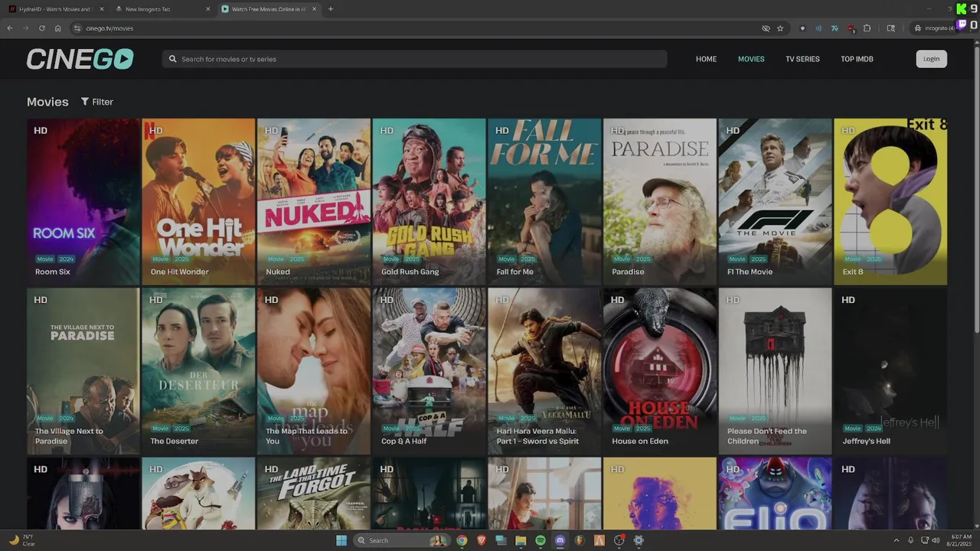Open the extensions puzzle icon
Screen dimensions: 980x551
coord(867,28)
